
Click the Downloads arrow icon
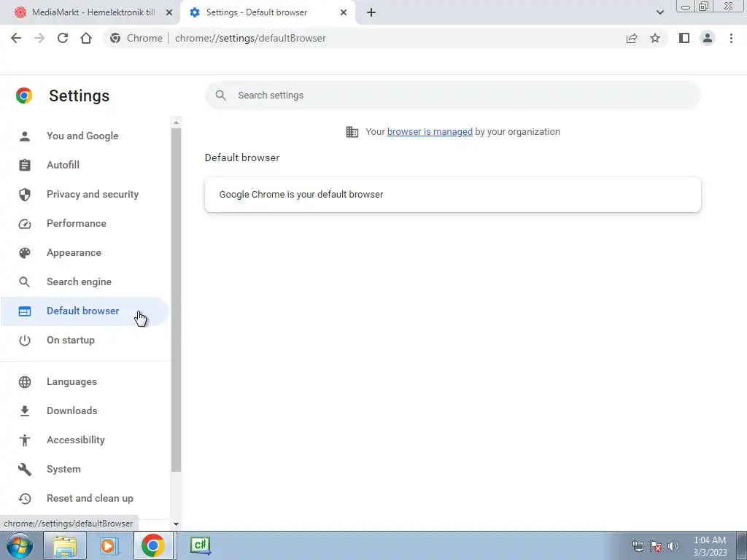point(25,411)
